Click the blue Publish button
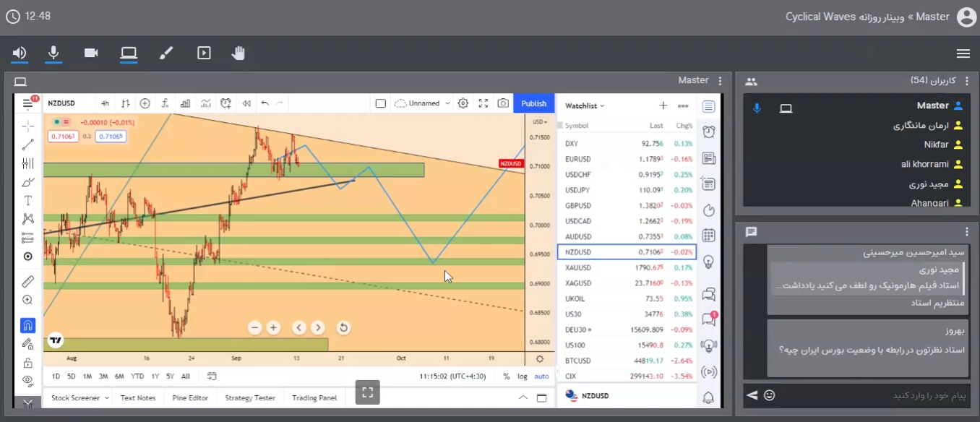980x422 pixels. (533, 103)
